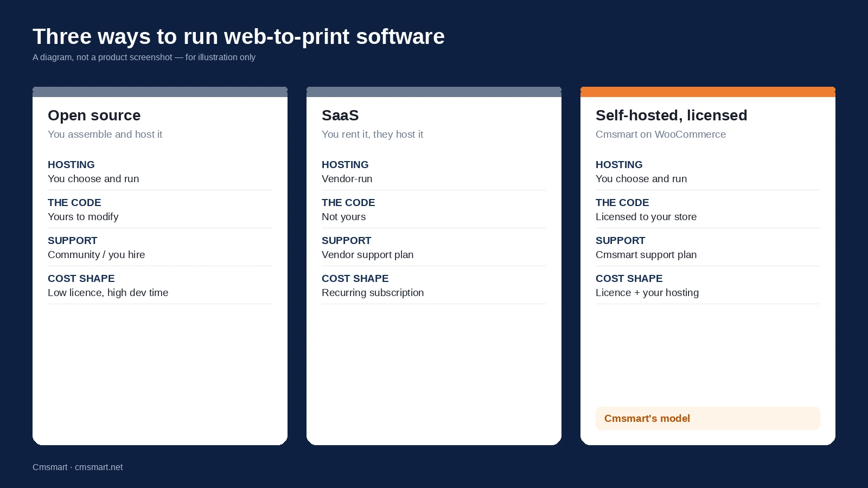The height and width of the screenshot is (488, 868).
Task: Click 'Vendor support plan' text
Action: tap(368, 255)
